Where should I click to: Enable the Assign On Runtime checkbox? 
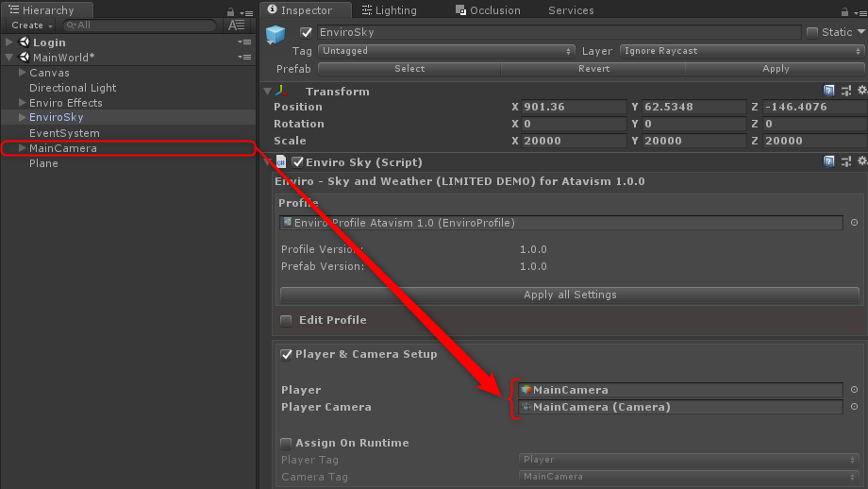tap(286, 443)
